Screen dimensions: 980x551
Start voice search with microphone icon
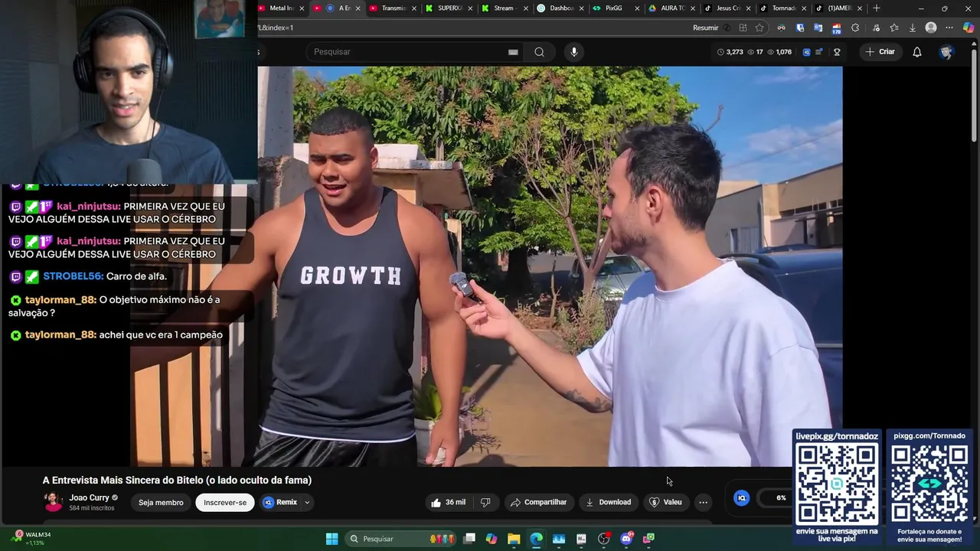pos(574,52)
